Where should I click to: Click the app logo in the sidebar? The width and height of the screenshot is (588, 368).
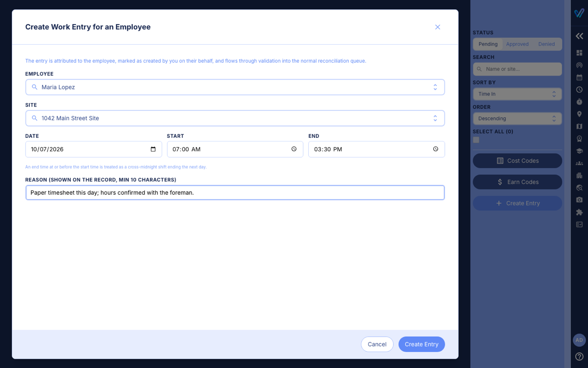pyautogui.click(x=579, y=13)
